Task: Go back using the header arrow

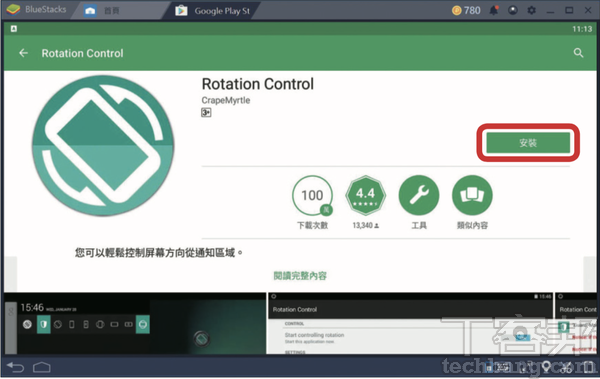Action: 24,53
